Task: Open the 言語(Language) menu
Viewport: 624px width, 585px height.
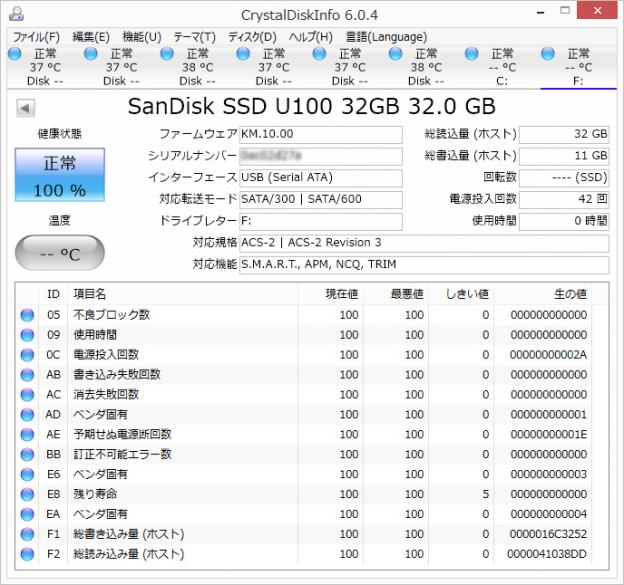Action: 385,37
